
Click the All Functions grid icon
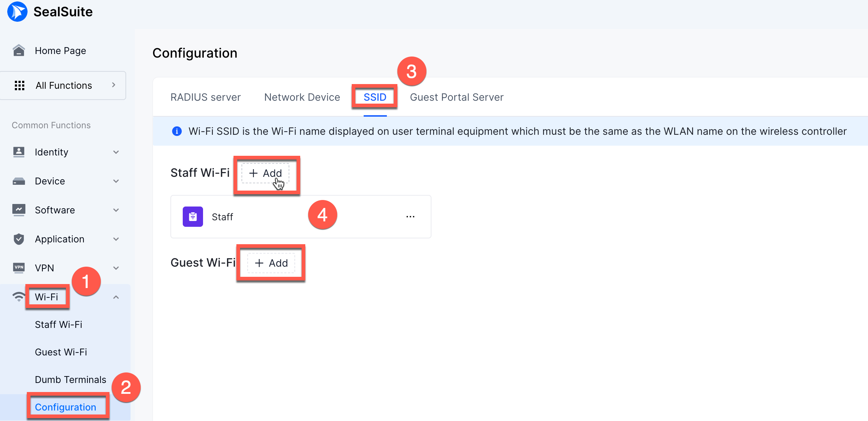pyautogui.click(x=20, y=86)
